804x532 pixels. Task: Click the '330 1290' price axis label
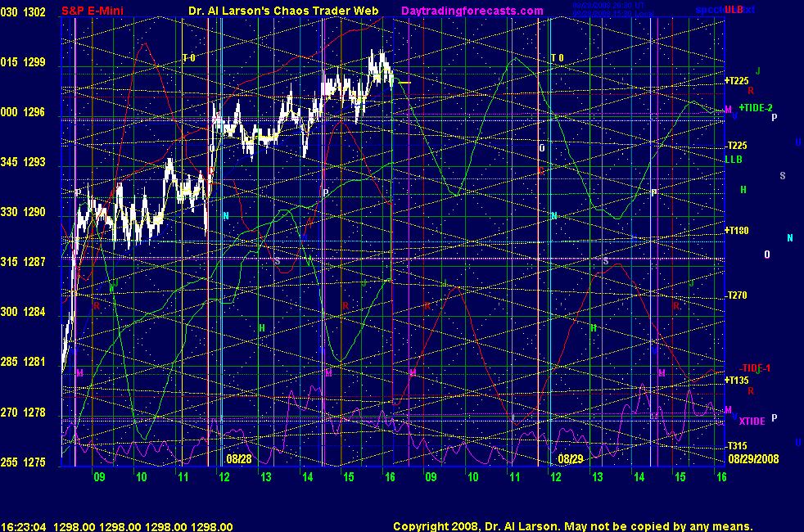23,212
